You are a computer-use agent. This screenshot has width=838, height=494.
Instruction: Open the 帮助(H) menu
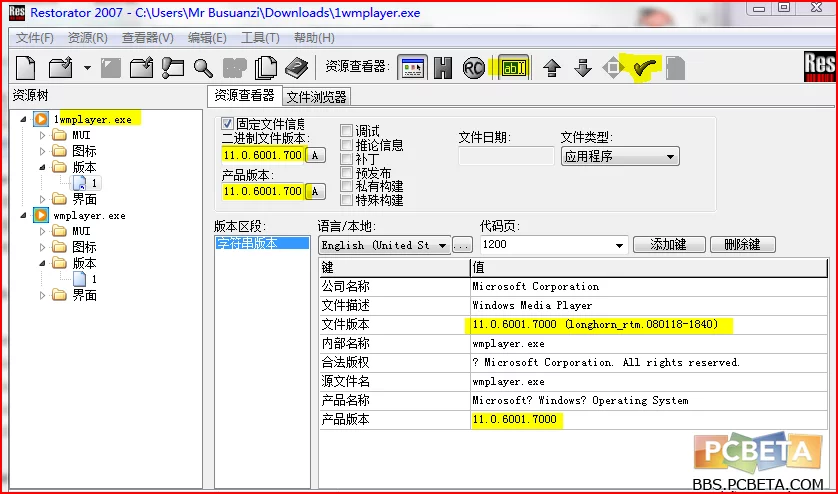pyautogui.click(x=314, y=38)
